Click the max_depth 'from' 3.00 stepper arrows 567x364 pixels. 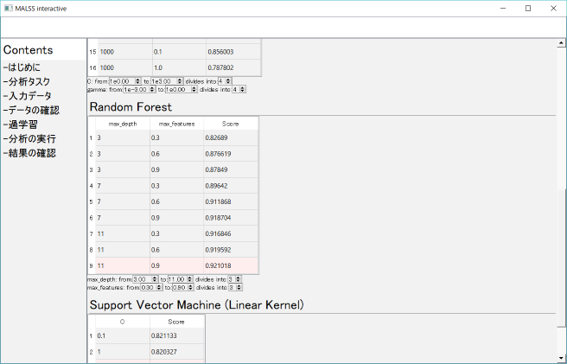155,279
